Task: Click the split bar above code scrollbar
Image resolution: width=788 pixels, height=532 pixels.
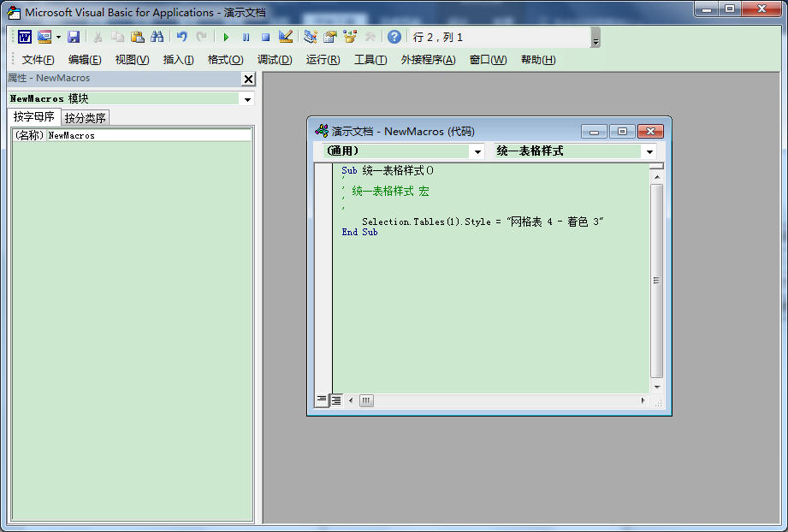Action: click(657, 166)
